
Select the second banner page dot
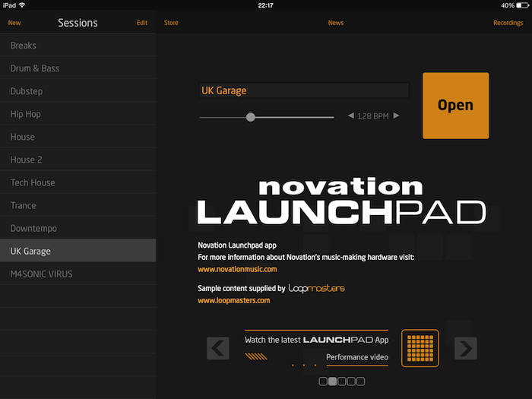point(333,382)
